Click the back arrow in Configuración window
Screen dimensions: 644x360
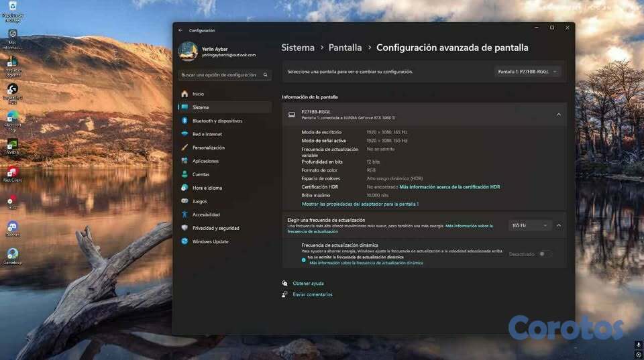pyautogui.click(x=180, y=30)
